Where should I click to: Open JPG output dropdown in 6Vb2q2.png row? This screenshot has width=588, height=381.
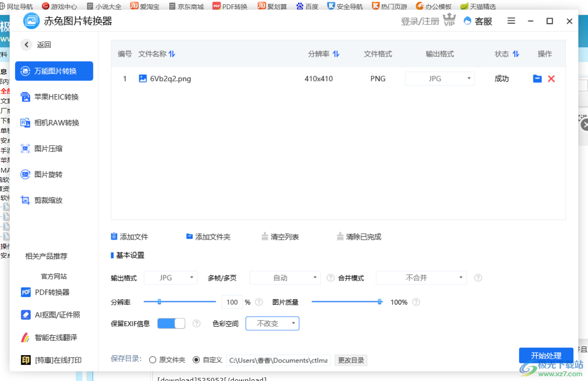click(x=440, y=79)
